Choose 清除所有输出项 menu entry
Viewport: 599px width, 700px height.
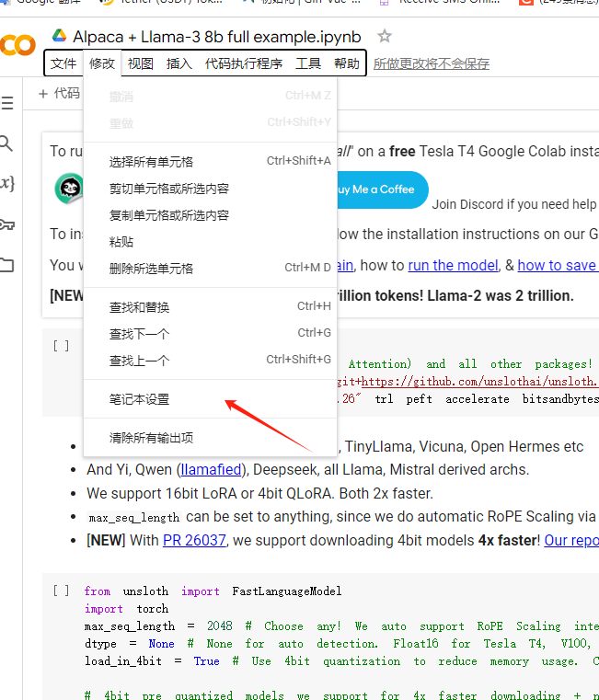click(210, 438)
